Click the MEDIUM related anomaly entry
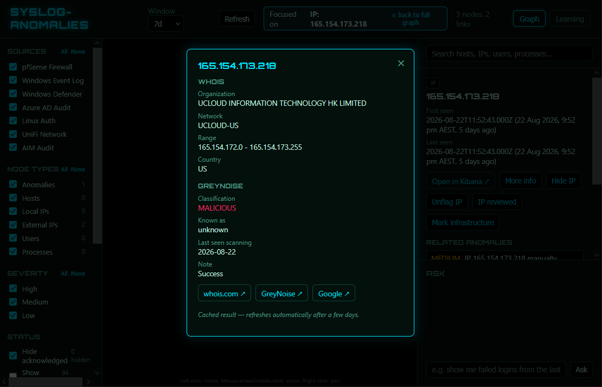Viewport: 602px width, 387px height. point(505,256)
